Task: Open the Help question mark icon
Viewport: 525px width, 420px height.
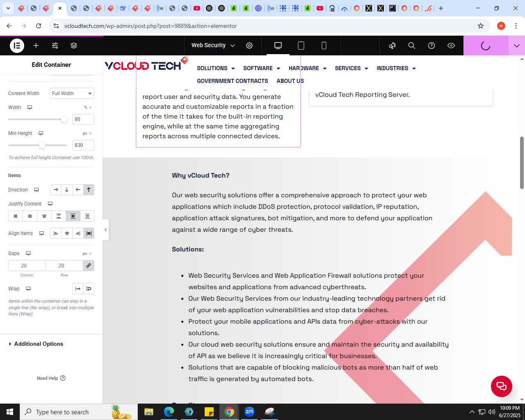Action: (431, 46)
